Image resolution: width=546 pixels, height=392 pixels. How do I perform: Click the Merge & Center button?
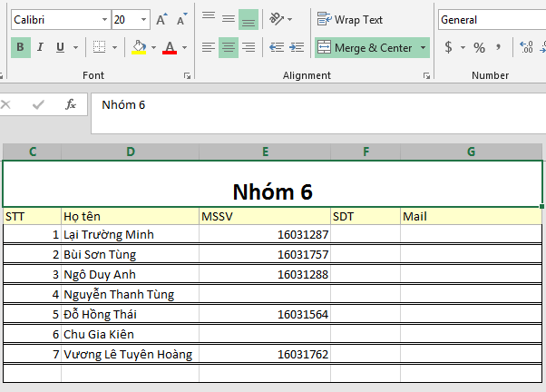pos(366,48)
